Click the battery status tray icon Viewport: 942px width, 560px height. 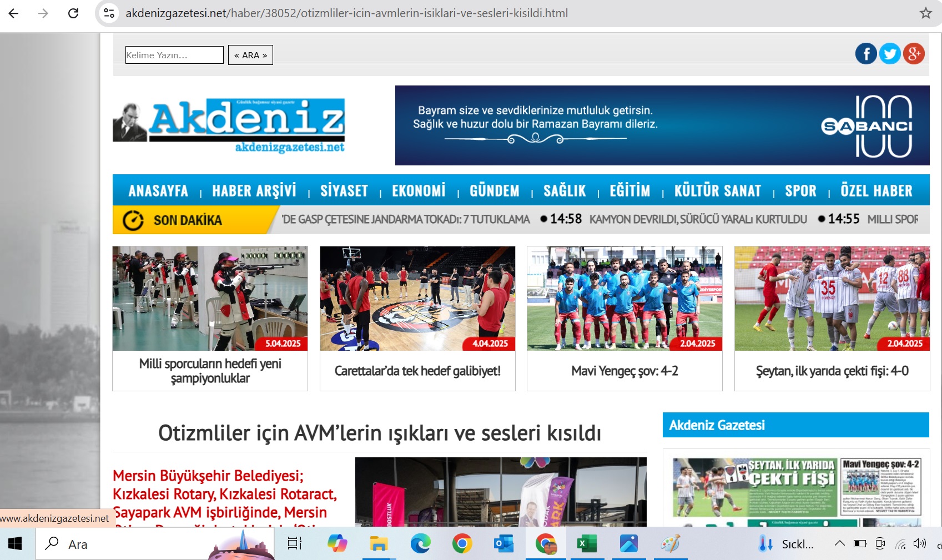pyautogui.click(x=860, y=544)
